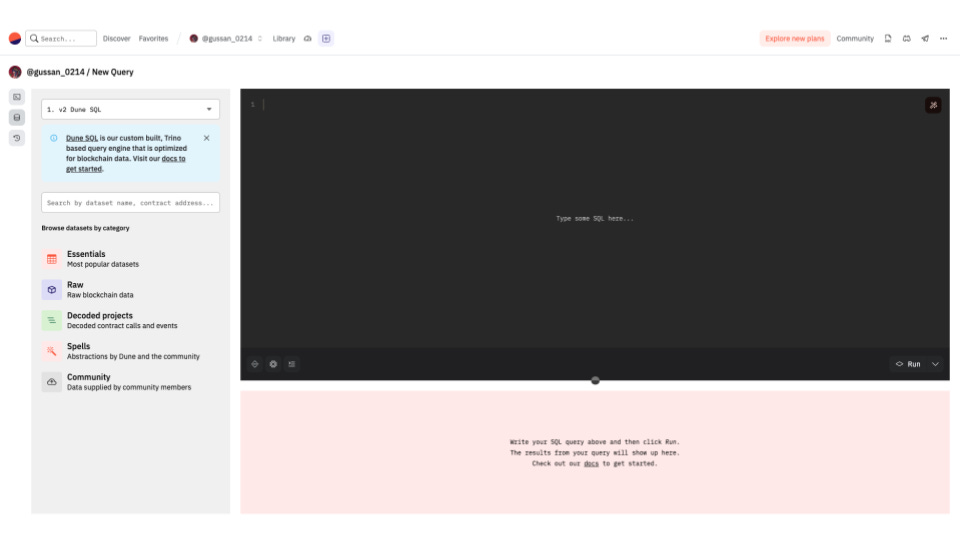Open the Run options chevron dropdown
960x540 pixels.
936,364
